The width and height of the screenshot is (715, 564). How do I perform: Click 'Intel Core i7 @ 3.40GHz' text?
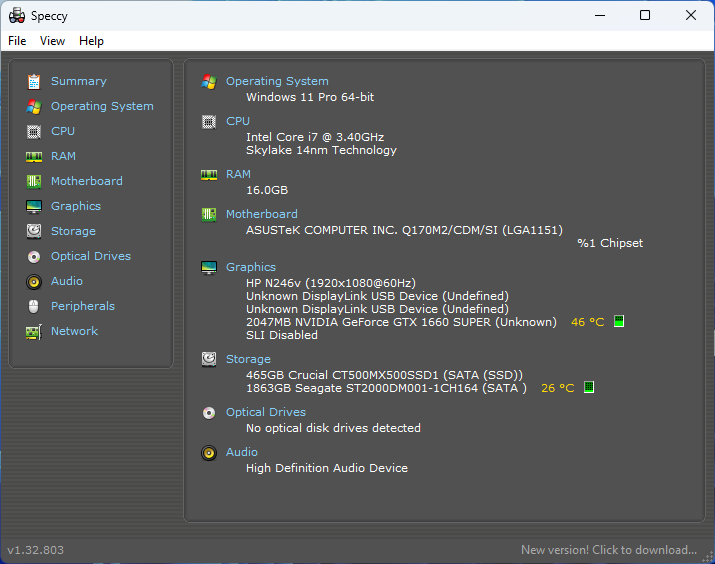click(315, 137)
